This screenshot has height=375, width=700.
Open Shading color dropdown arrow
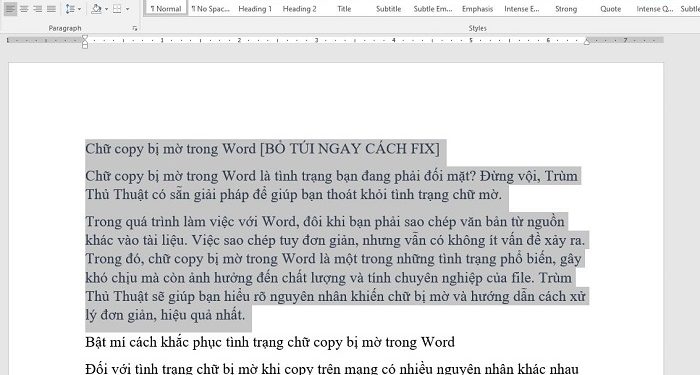point(106,8)
